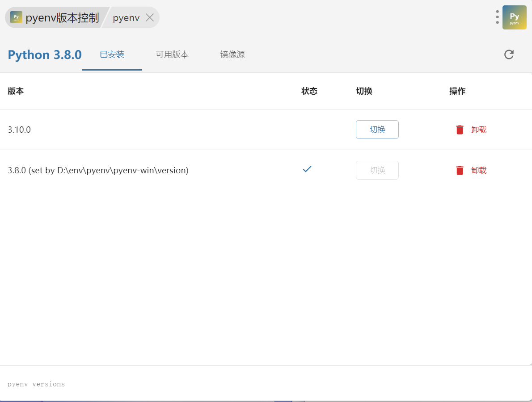Click the 切换 column header
532x402 pixels.
(364, 91)
